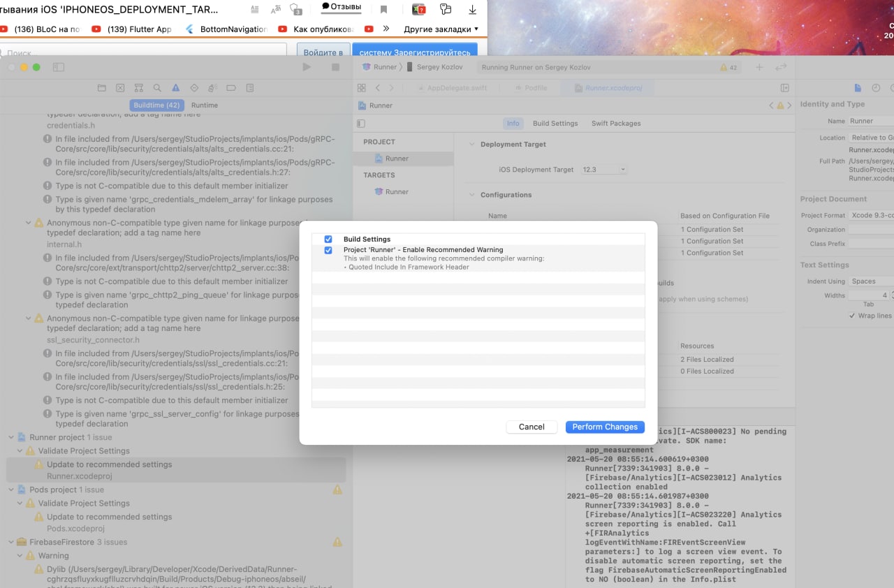Screen dimensions: 894x588
Task: Toggle the project targets list sidebar icon
Action: click(360, 124)
